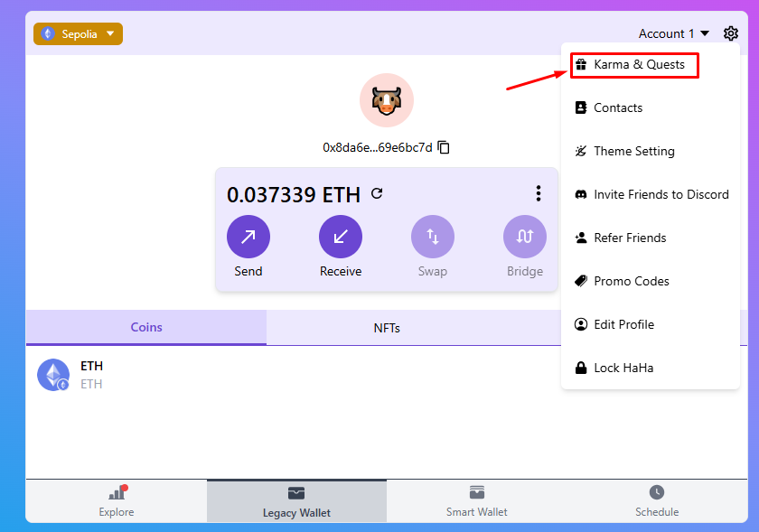759x532 pixels.
Task: Open balance card three-dot menu
Action: [x=539, y=193]
